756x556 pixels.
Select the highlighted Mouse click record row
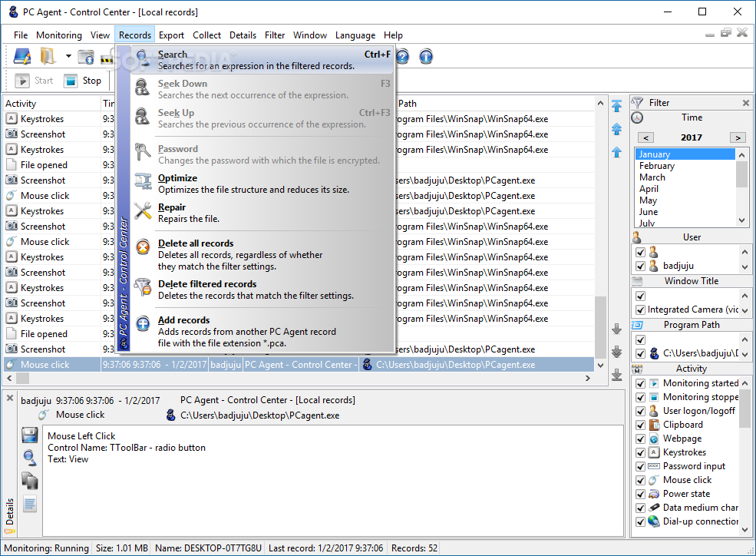[x=299, y=365]
